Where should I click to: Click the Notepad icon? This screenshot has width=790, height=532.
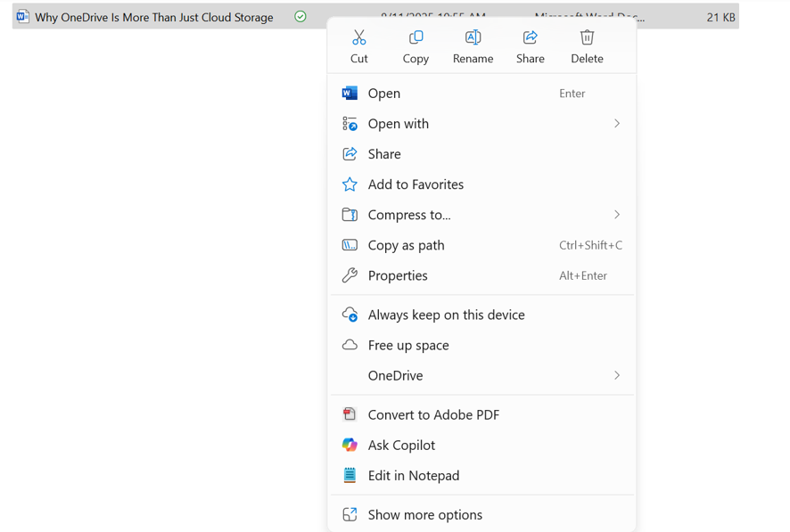350,475
